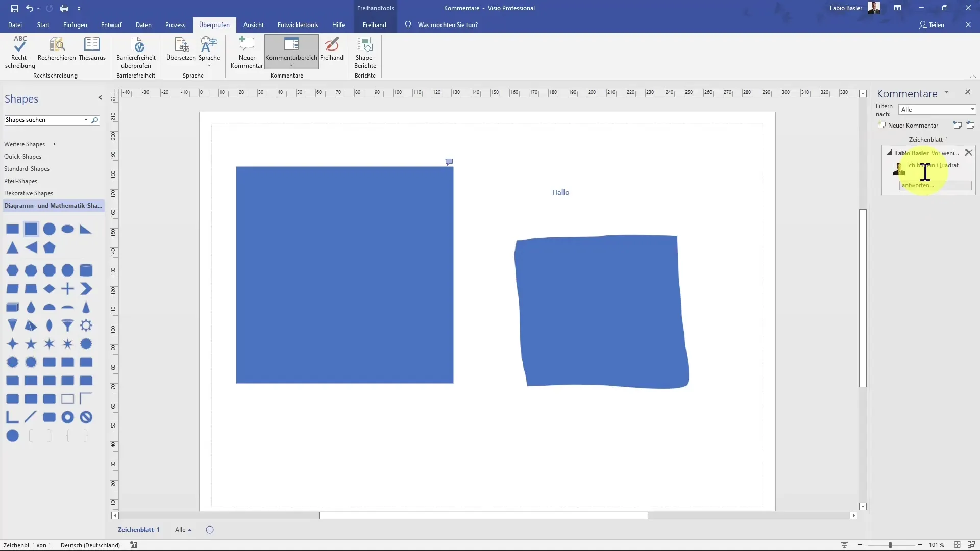Click Barrierefreiheit überprüfen
This screenshot has width=980, height=551.
click(x=136, y=52)
